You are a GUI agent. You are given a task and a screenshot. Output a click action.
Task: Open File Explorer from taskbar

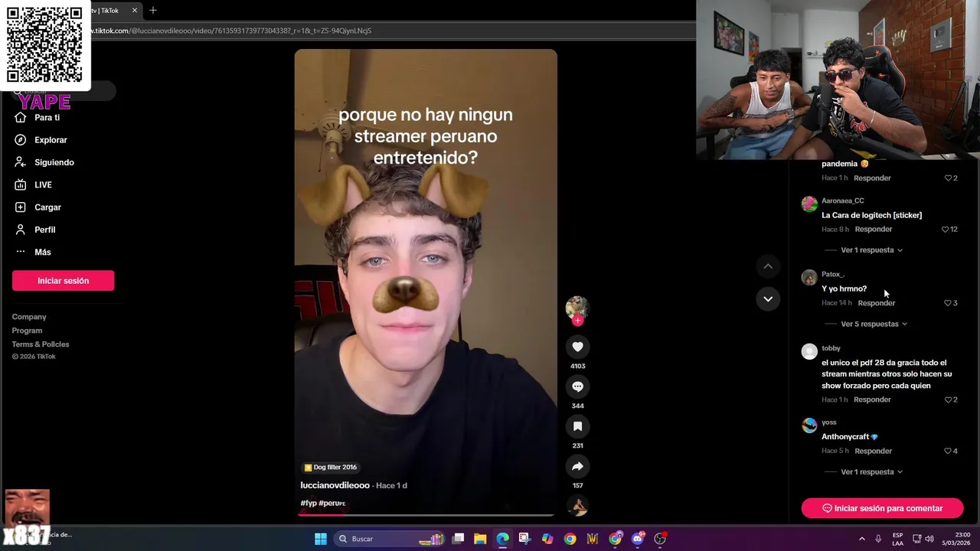480,539
